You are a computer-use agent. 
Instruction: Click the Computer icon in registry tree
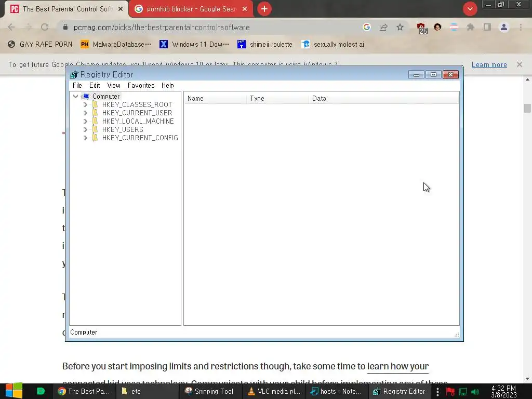point(86,96)
